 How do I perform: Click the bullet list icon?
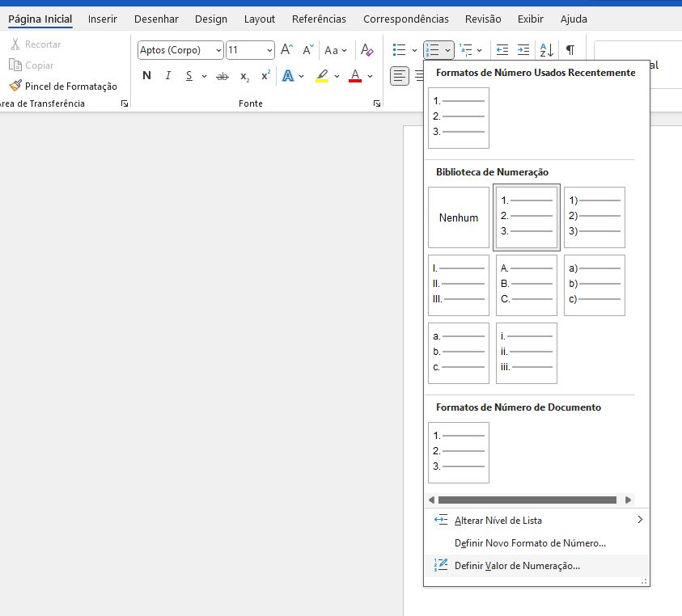tap(399, 50)
